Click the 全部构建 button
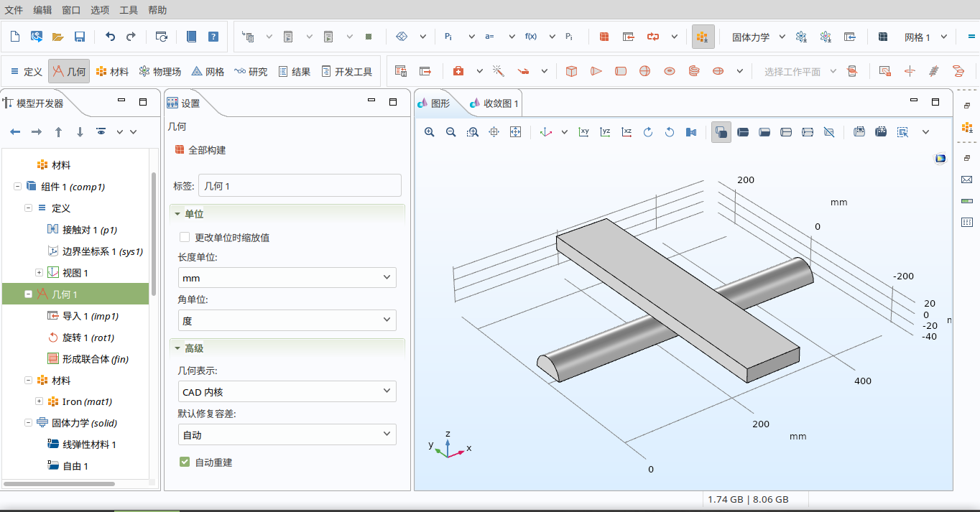This screenshot has height=512, width=980. 200,150
